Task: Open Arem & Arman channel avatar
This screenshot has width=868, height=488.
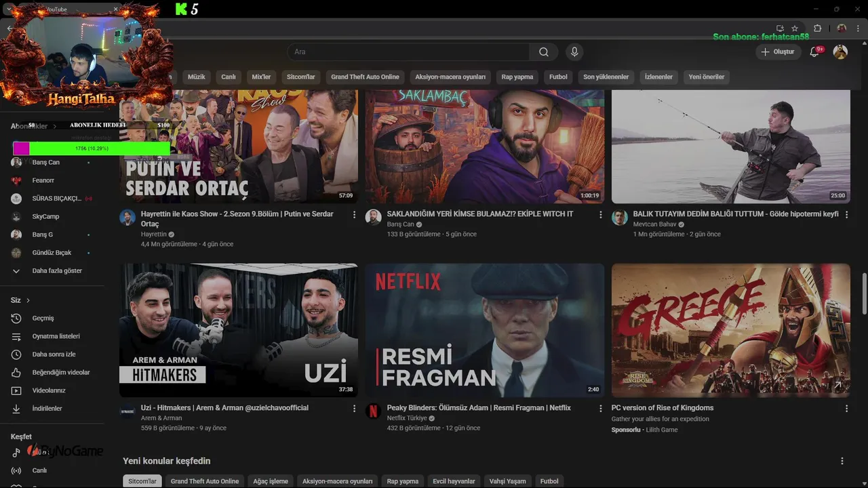Action: point(127,411)
